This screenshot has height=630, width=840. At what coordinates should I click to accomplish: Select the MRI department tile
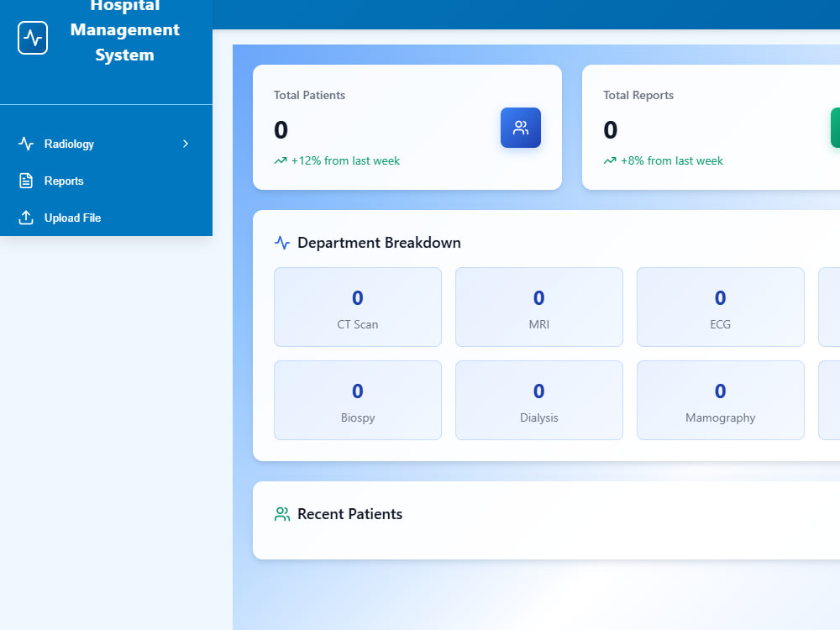click(x=539, y=307)
